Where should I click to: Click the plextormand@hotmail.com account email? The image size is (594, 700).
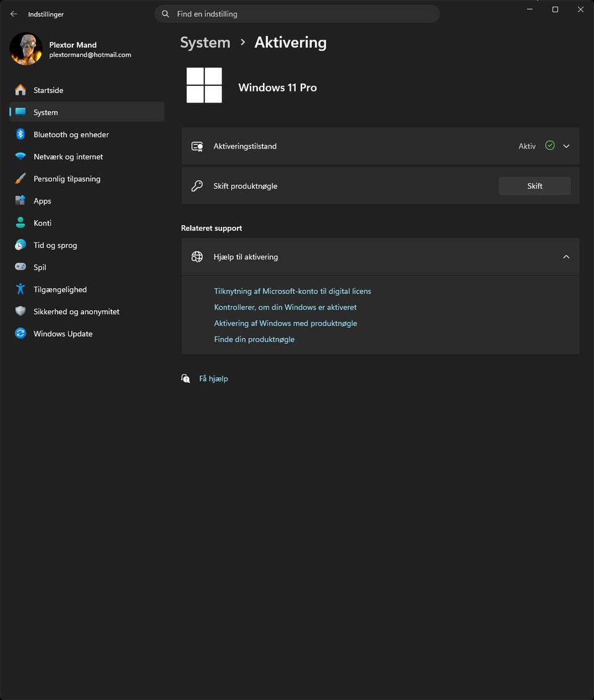coord(90,55)
